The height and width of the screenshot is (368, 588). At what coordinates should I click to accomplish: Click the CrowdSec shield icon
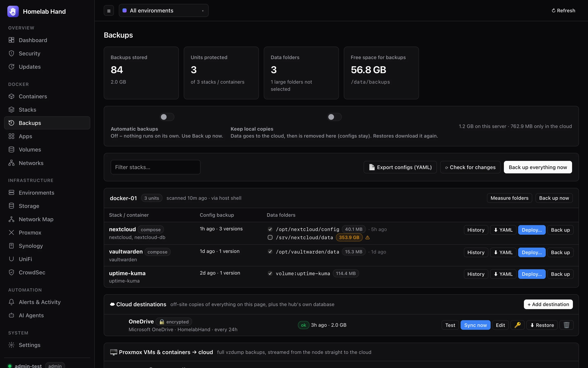[11, 272]
